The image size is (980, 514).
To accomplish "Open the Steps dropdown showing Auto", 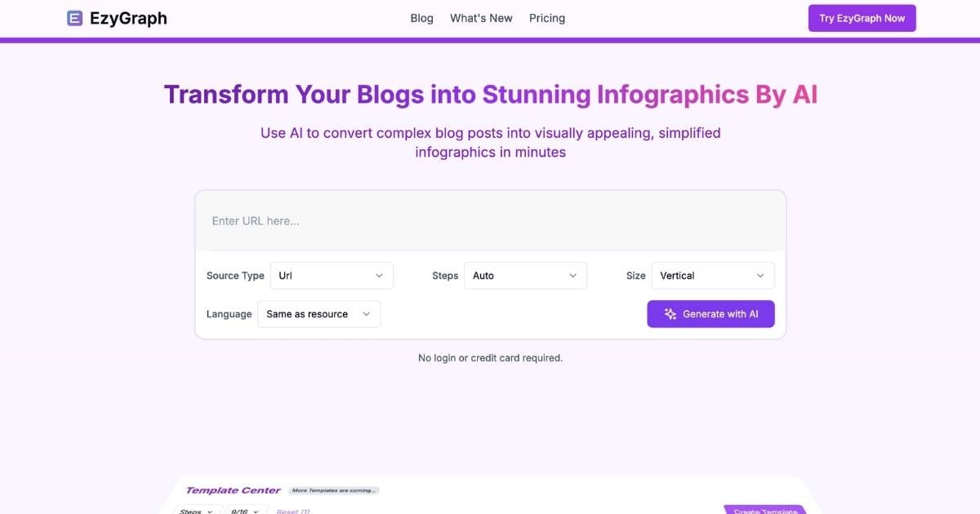I will (x=524, y=275).
